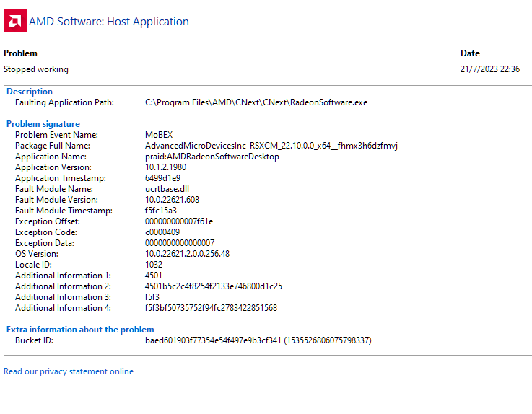Click the Additional Information 3 label
532x414 pixels.
(63, 297)
